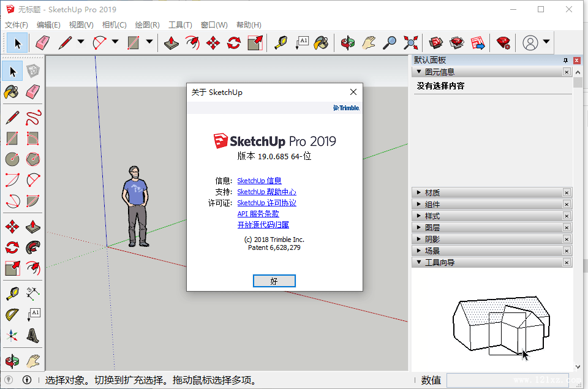Select the Eraser tool in top toolbar
Viewport: 588px width, 389px height.
pos(42,42)
